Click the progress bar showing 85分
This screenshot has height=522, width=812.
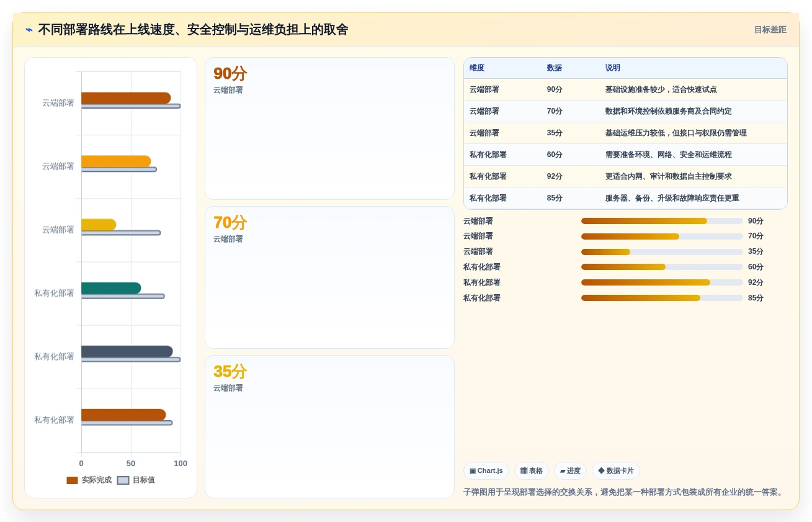pyautogui.click(x=662, y=298)
